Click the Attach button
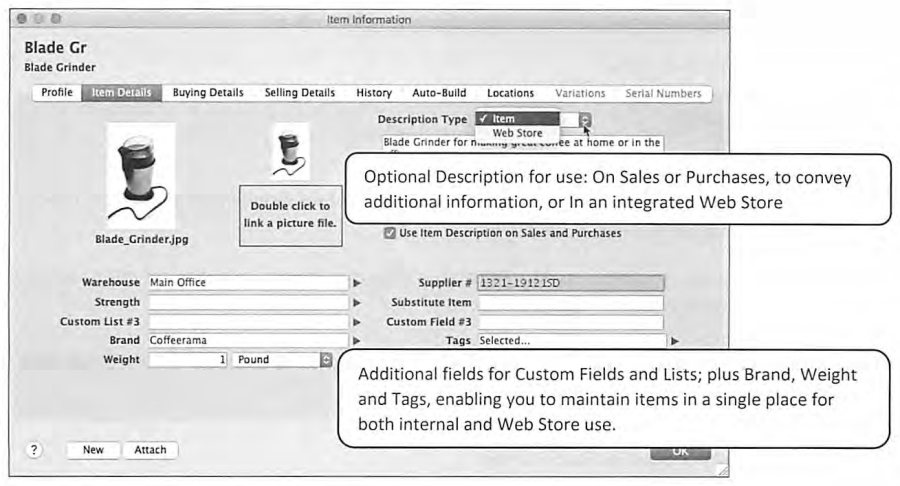This screenshot has height=486, width=900. coord(150,450)
